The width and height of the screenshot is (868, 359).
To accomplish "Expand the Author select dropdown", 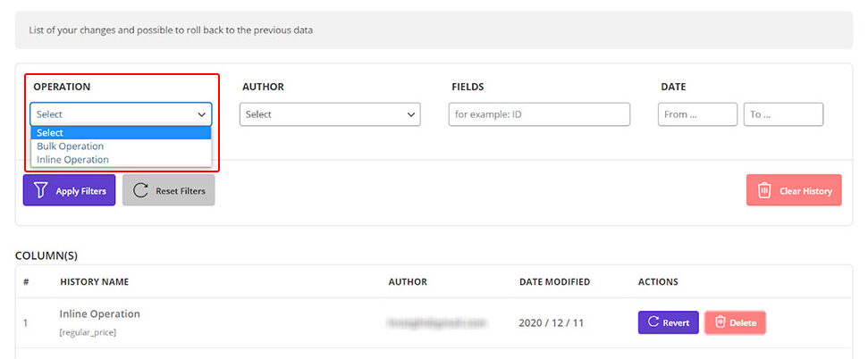I will 329,114.
